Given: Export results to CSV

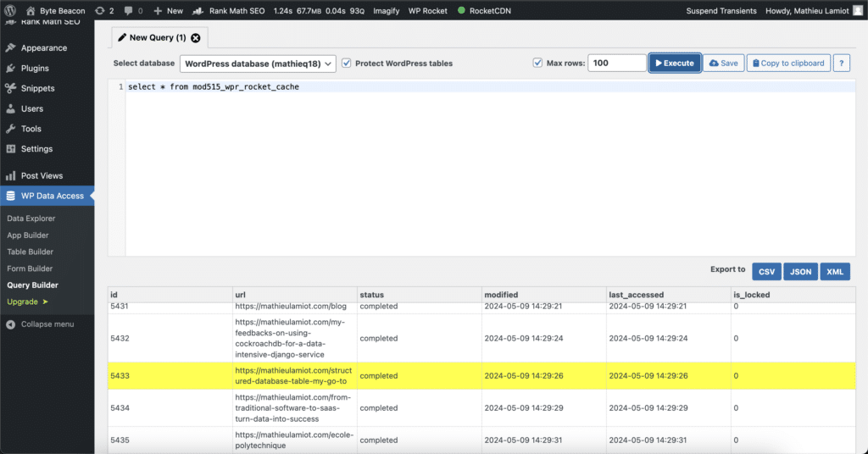Looking at the screenshot, I should (x=766, y=272).
